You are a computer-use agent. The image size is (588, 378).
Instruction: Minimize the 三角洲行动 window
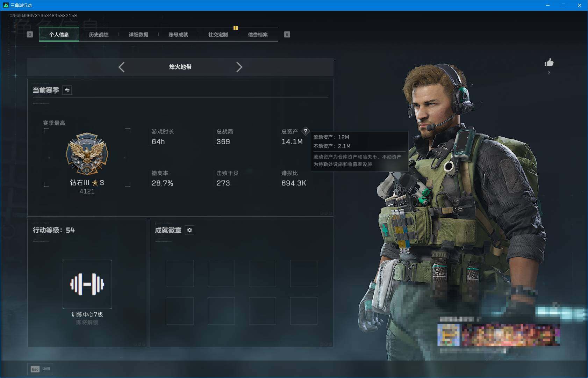click(548, 5)
